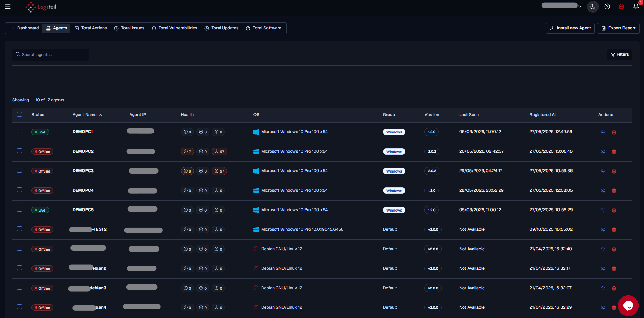This screenshot has height=318, width=644.
Task: Open the live chat support bubble
Action: [628, 305]
